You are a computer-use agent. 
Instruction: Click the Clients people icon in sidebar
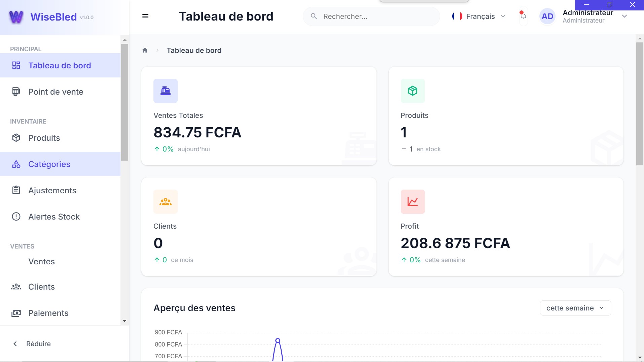[x=16, y=287]
